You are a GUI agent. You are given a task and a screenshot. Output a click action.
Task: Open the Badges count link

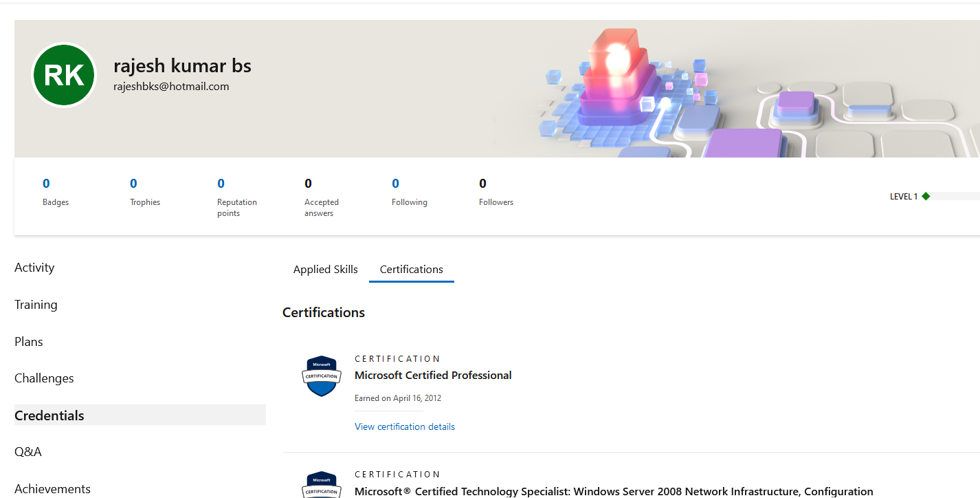click(46, 184)
